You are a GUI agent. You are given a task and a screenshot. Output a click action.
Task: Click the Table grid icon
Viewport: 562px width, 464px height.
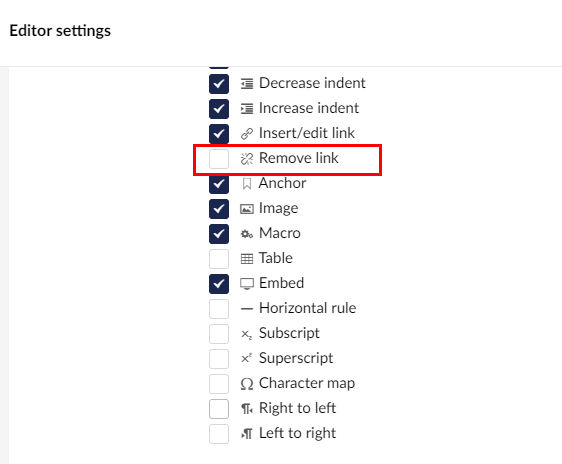(247, 259)
